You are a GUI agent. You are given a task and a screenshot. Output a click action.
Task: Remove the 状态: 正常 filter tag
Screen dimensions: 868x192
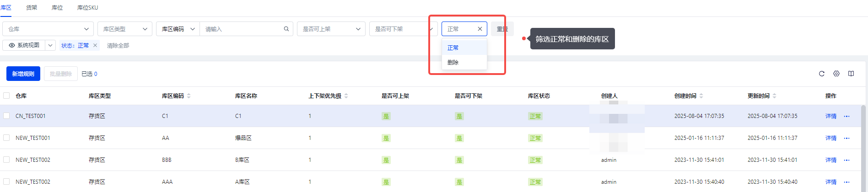(95, 45)
